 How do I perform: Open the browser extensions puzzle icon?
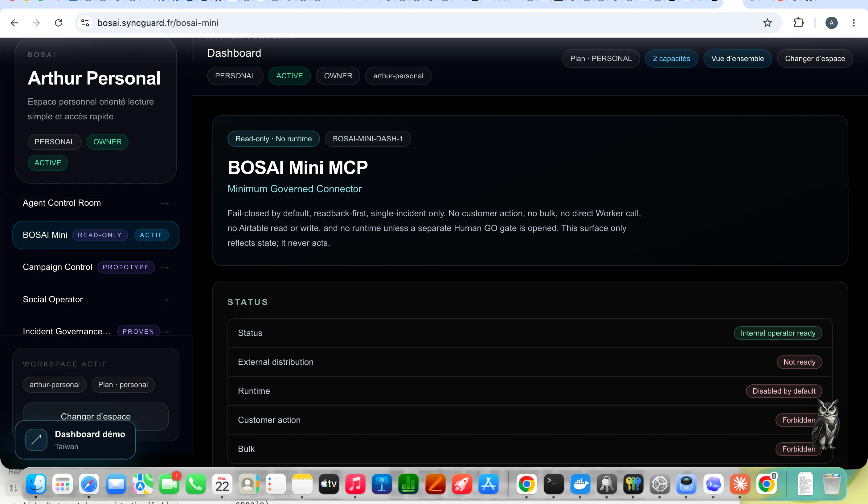(798, 23)
